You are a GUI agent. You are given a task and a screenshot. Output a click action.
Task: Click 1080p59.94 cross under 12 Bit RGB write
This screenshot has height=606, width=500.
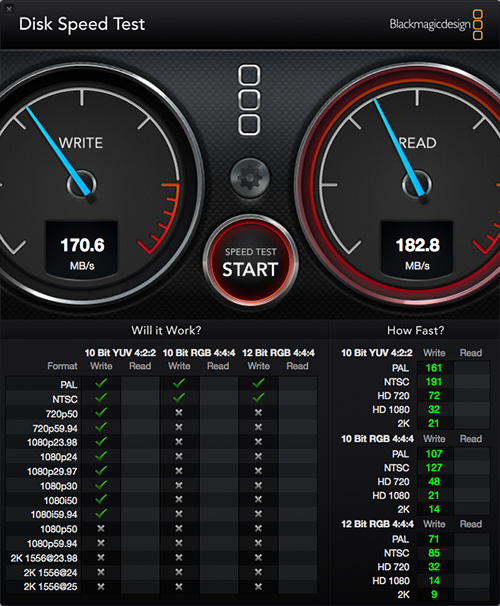pyautogui.click(x=258, y=543)
